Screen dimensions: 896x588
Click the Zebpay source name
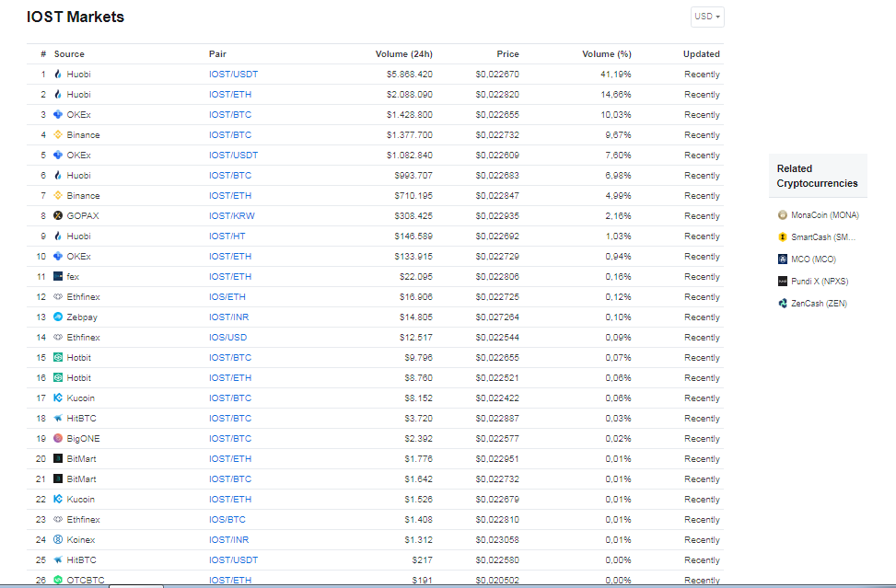[82, 317]
